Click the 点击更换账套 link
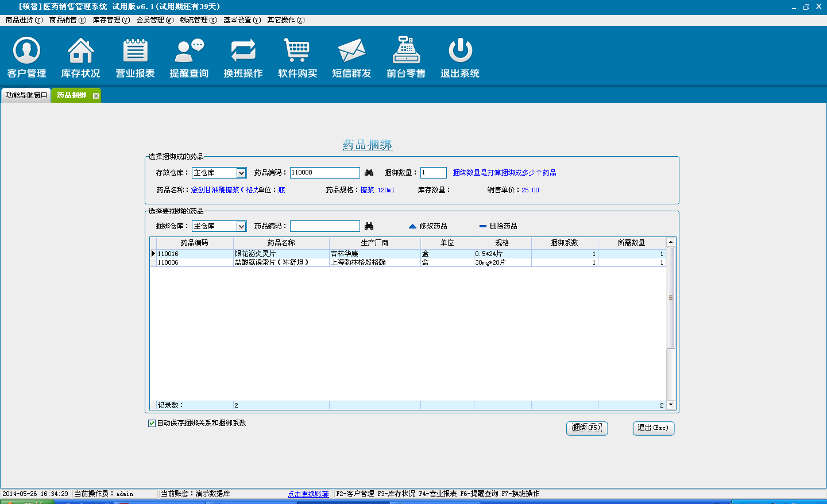This screenshot has height=504, width=827. pos(308,494)
